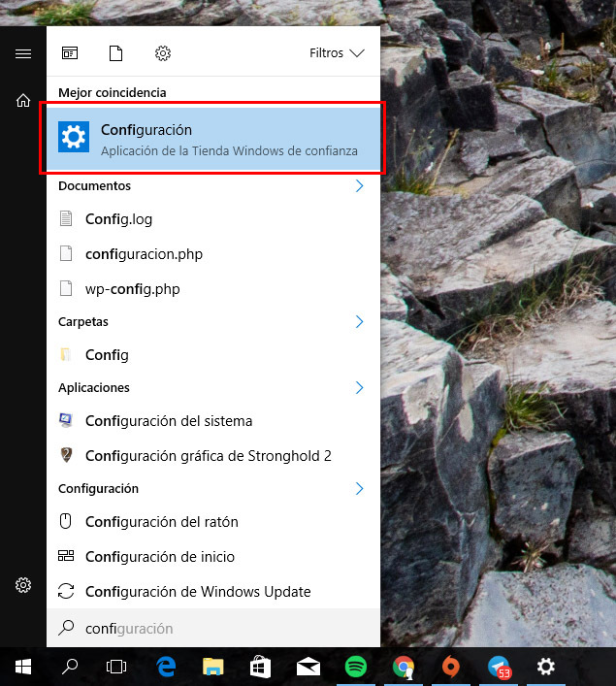
Task: Open the Configuración best match result
Action: pyautogui.click(x=213, y=139)
